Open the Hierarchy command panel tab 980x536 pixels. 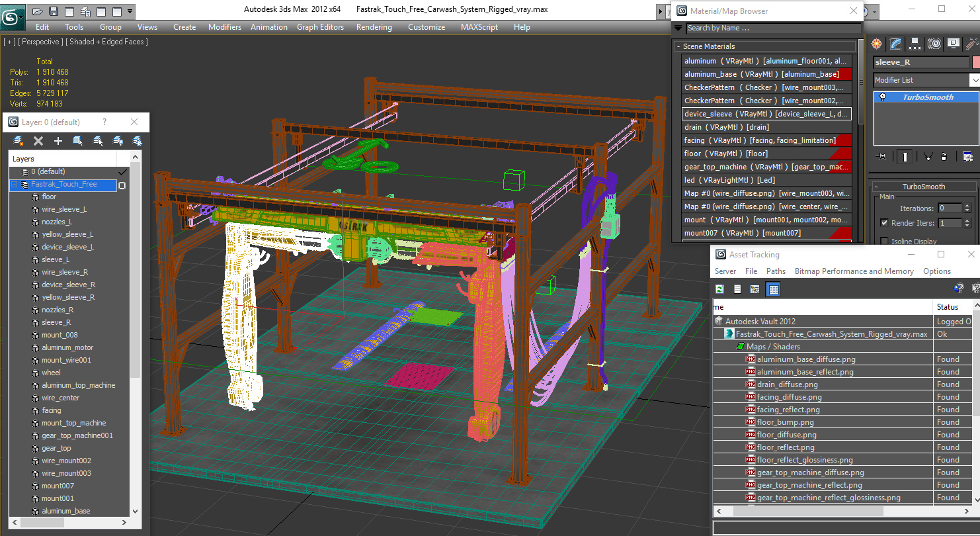915,44
